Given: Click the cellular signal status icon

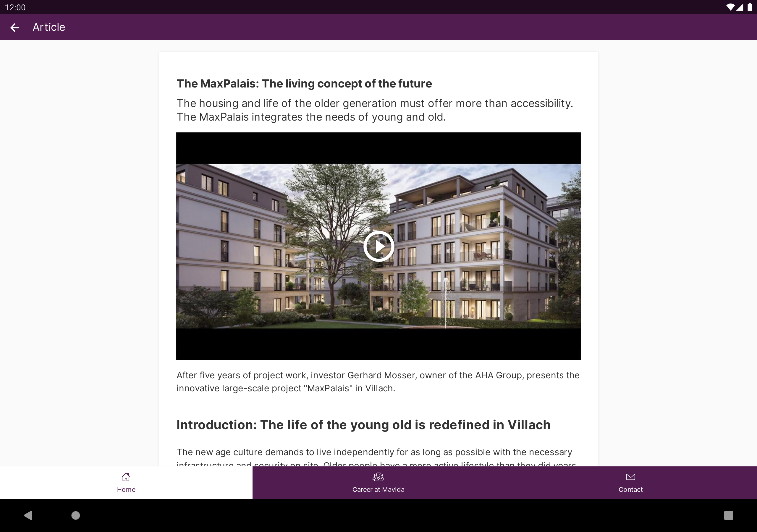Looking at the screenshot, I should (740, 7).
